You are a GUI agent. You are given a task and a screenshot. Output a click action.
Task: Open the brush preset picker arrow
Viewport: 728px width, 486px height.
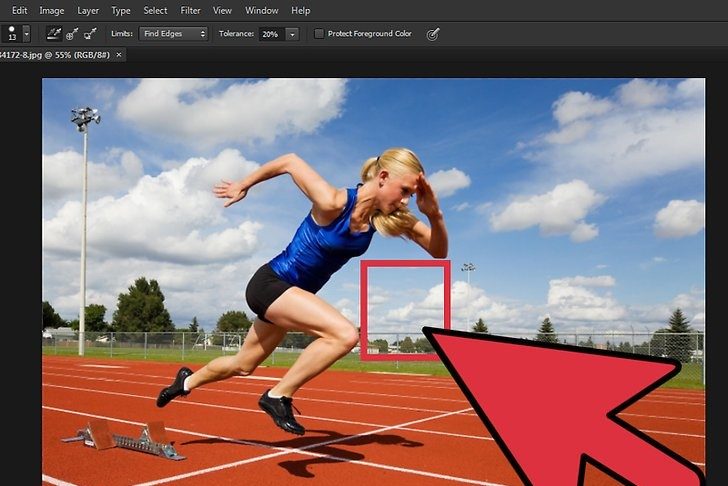tap(26, 34)
